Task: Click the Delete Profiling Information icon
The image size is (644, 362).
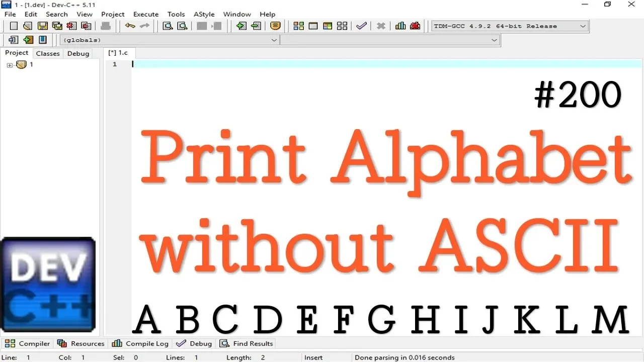Action: (x=415, y=26)
